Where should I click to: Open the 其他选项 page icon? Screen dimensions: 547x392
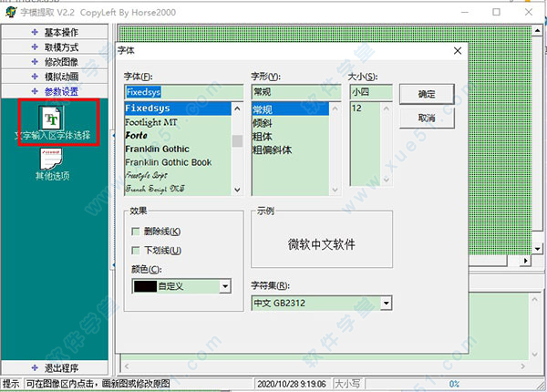point(53,160)
